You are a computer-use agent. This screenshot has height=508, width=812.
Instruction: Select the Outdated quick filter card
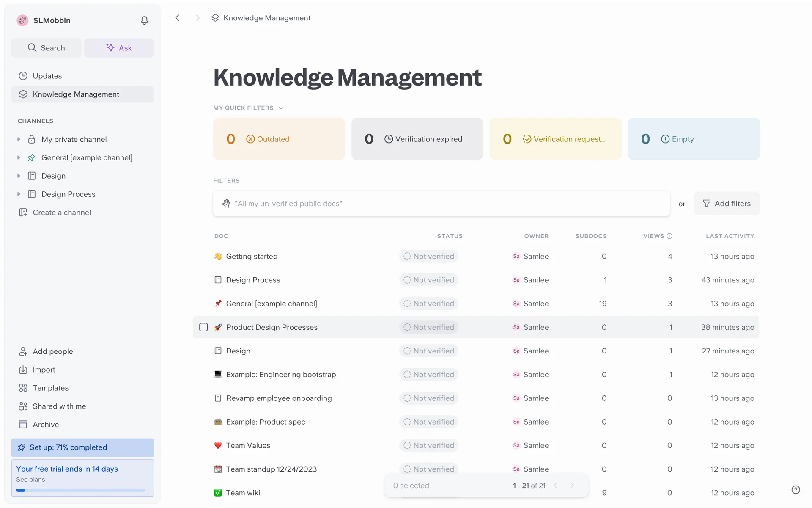coord(279,139)
